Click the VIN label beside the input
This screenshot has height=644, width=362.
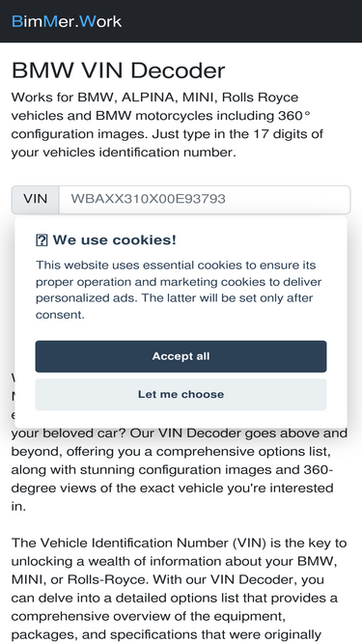click(36, 199)
